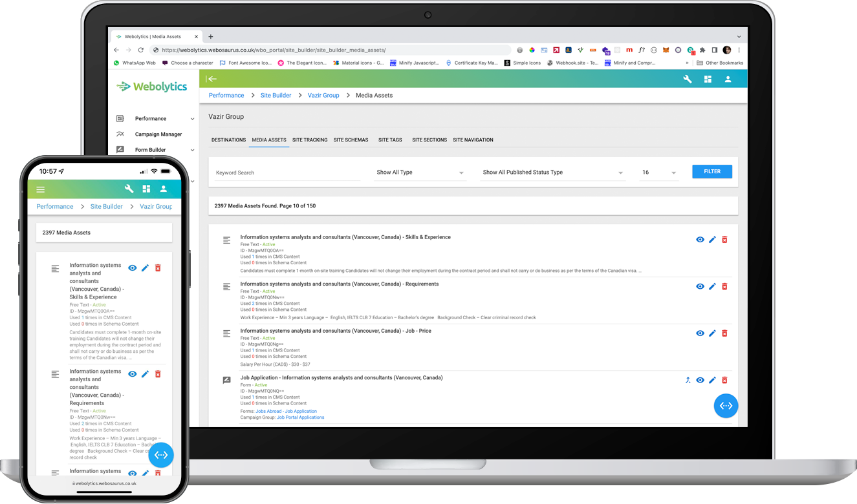857x504 pixels.
Task: Switch to Site Schemas tab
Action: point(351,140)
